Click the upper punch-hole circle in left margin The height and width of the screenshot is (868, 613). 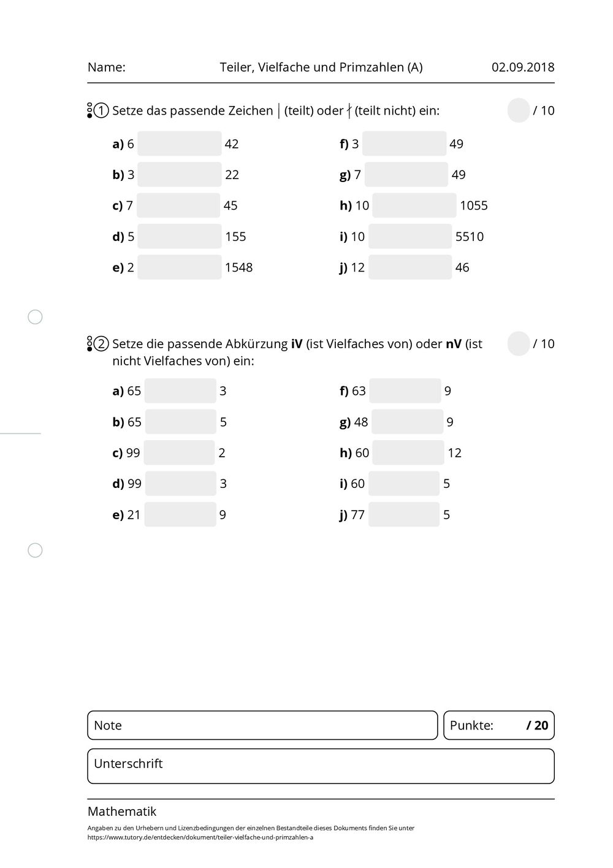click(36, 317)
